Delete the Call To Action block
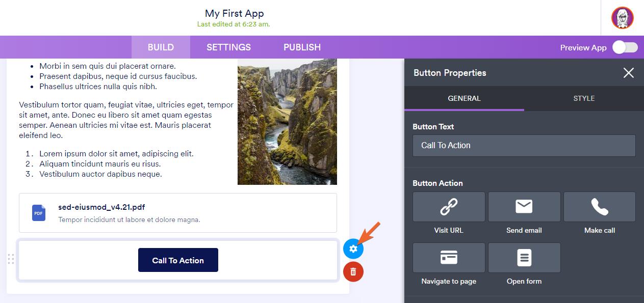This screenshot has width=644, height=303. [x=353, y=271]
